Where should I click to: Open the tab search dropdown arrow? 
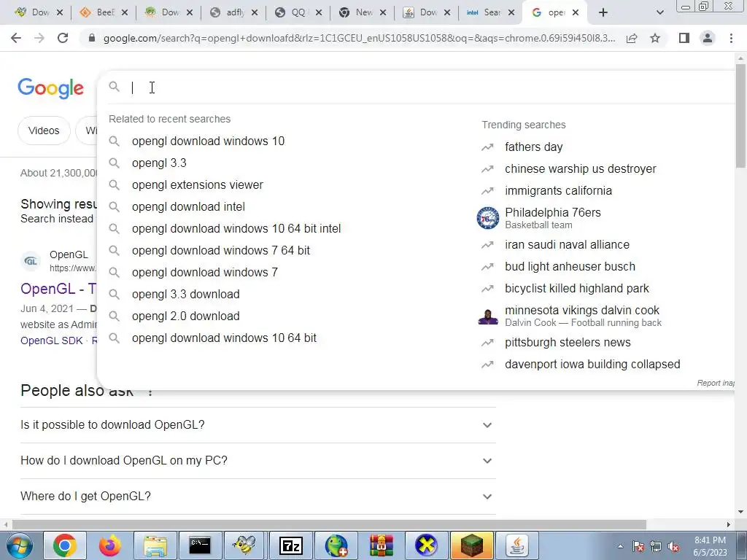coord(659,13)
